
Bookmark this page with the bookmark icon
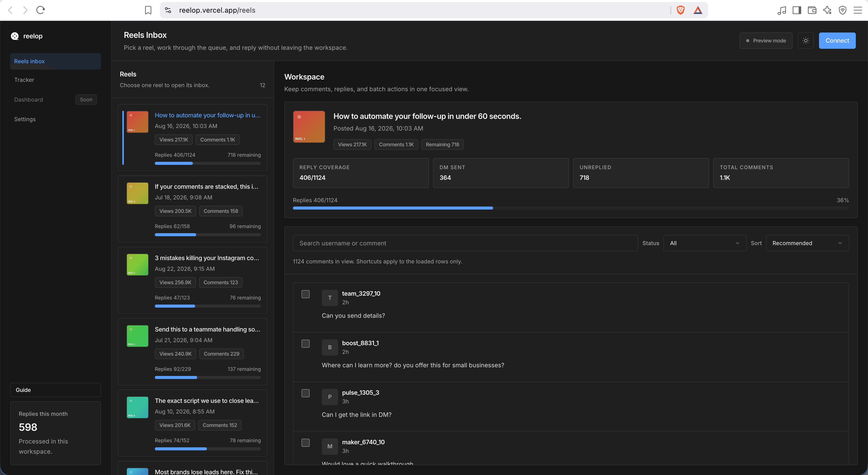tap(148, 10)
